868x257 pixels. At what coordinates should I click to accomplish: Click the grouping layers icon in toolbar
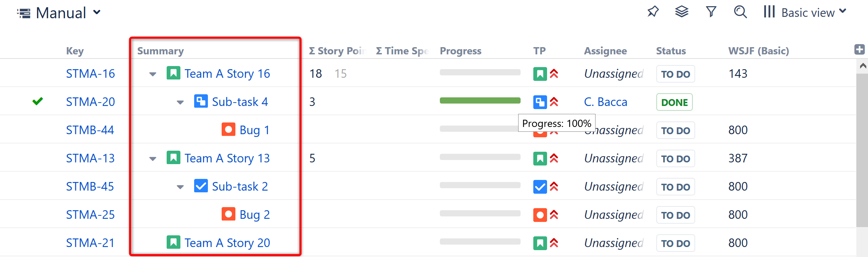click(x=682, y=12)
